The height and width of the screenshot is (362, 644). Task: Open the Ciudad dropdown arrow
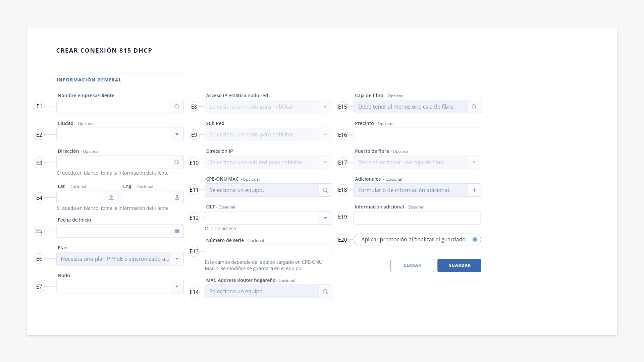coord(177,134)
